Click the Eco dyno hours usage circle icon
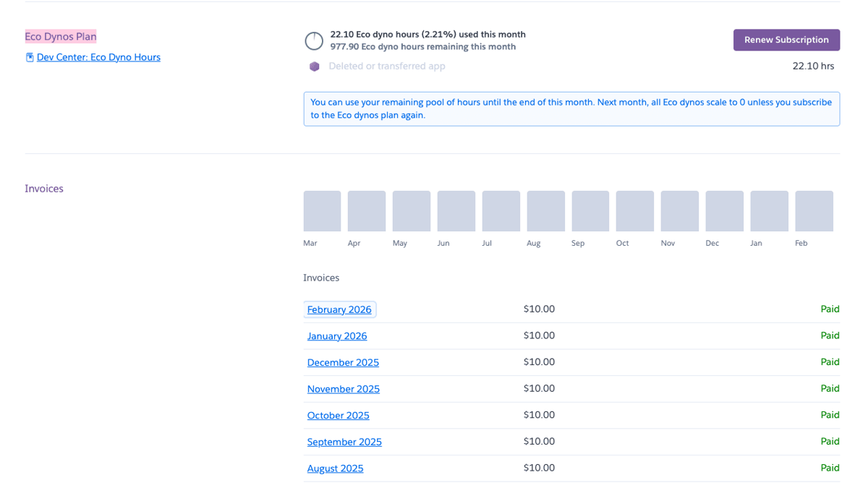 (x=314, y=40)
